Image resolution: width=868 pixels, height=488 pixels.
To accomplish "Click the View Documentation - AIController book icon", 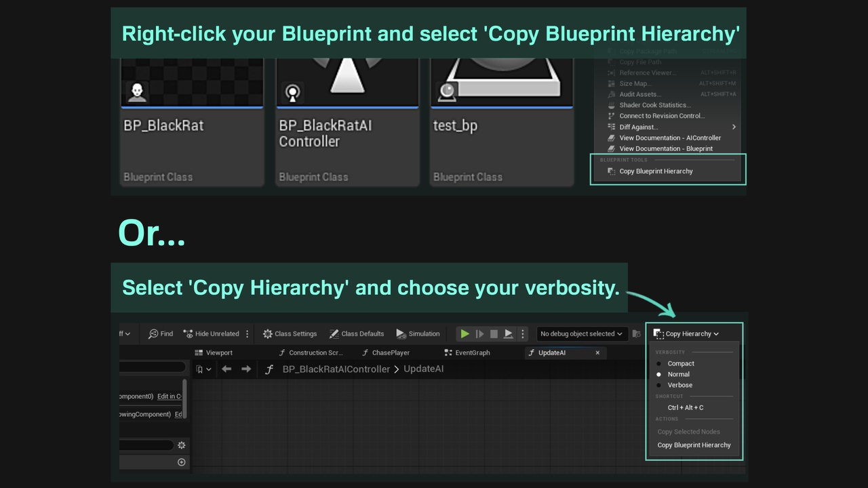I will pos(612,138).
